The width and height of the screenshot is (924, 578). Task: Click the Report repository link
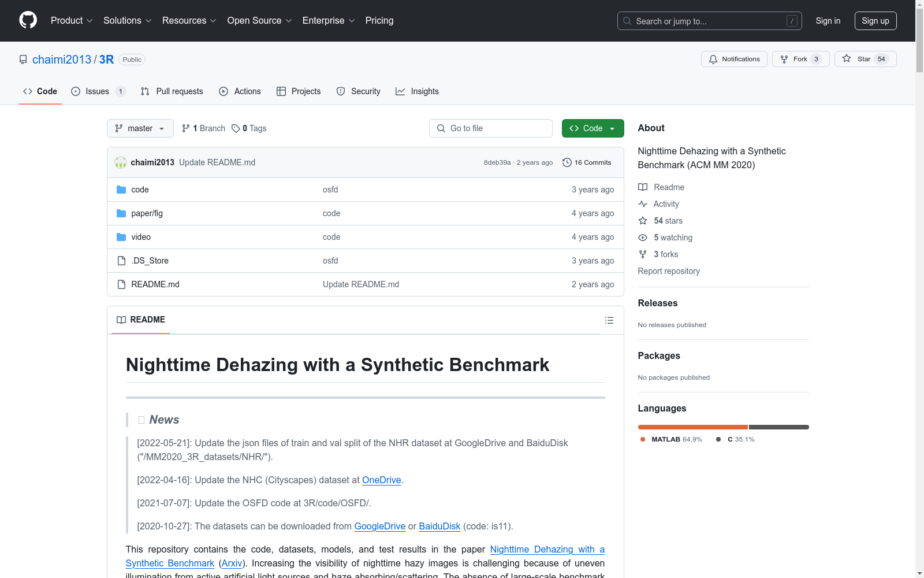[x=669, y=271]
